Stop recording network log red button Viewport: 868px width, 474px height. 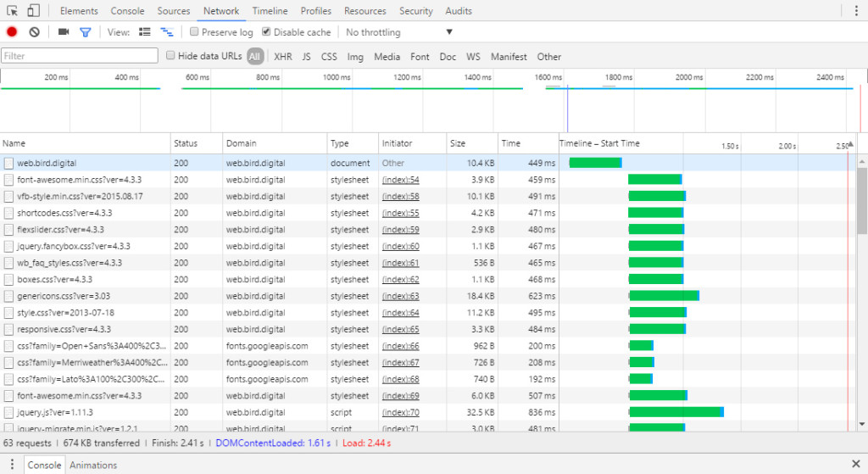12,32
